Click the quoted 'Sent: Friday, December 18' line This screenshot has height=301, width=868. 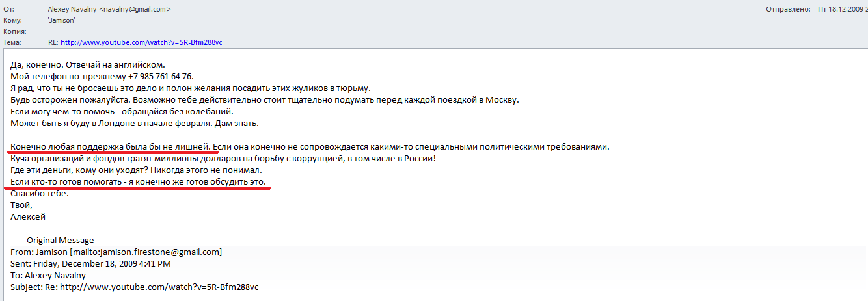tap(90, 263)
